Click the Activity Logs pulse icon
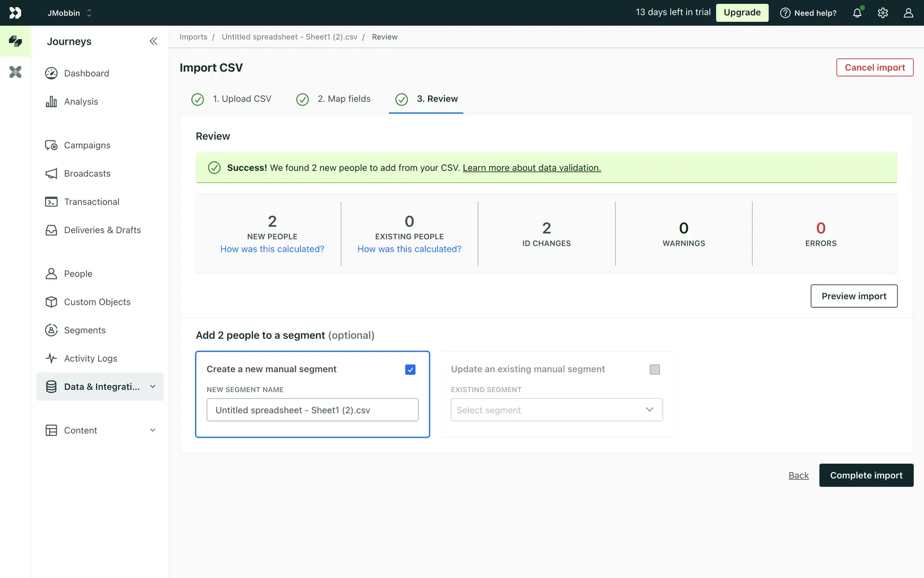Screen dimensions: 924x578 click(x=51, y=358)
